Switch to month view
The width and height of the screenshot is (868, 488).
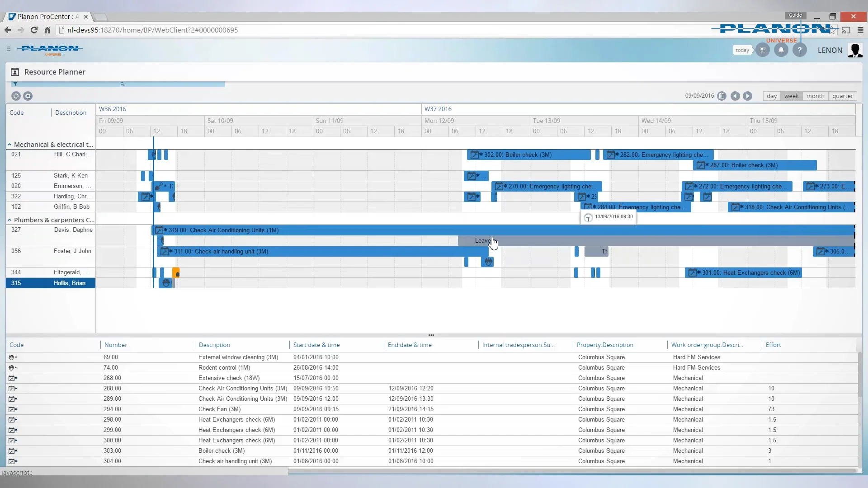pos(815,96)
